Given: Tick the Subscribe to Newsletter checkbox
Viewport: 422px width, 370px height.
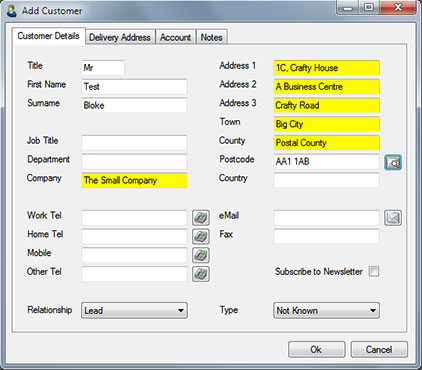Looking at the screenshot, I should [374, 271].
